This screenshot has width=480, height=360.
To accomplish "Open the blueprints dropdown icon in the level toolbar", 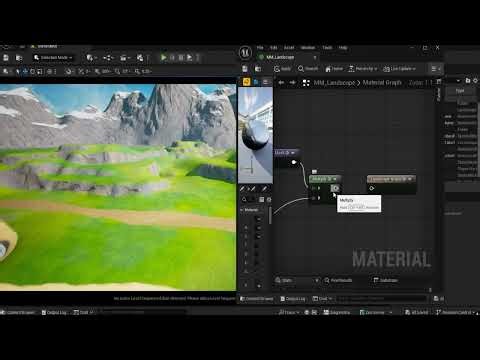I will 108,58.
